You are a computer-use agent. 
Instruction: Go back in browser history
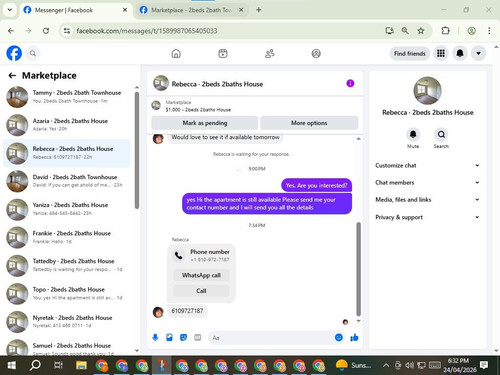point(11,31)
